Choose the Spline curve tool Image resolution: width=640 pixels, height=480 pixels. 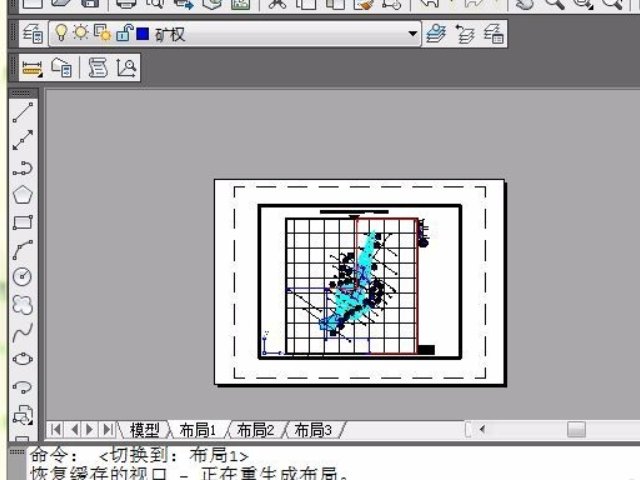click(x=22, y=330)
